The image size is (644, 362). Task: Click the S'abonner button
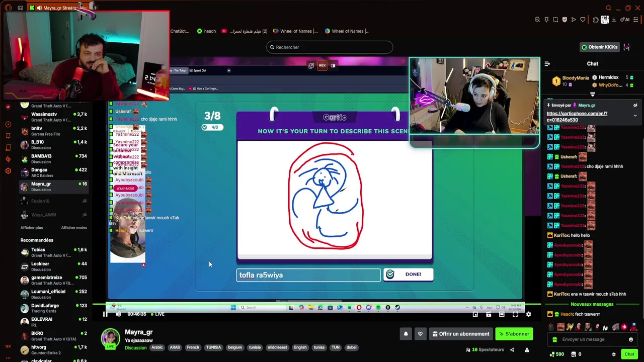[x=514, y=334]
